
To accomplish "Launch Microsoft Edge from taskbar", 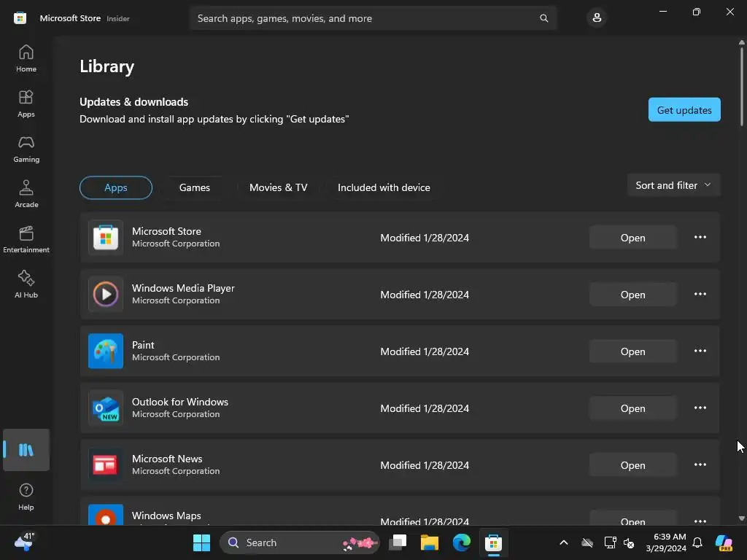I will point(461,542).
